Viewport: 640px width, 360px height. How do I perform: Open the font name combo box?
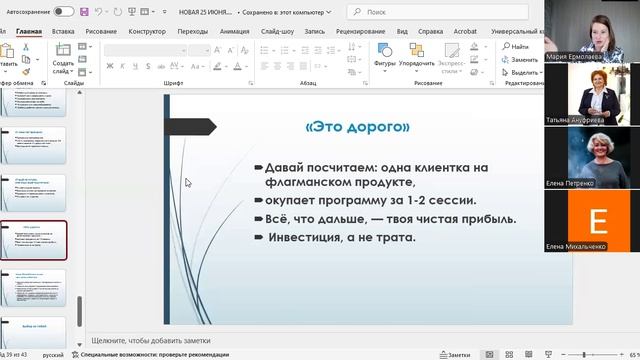(x=145, y=50)
